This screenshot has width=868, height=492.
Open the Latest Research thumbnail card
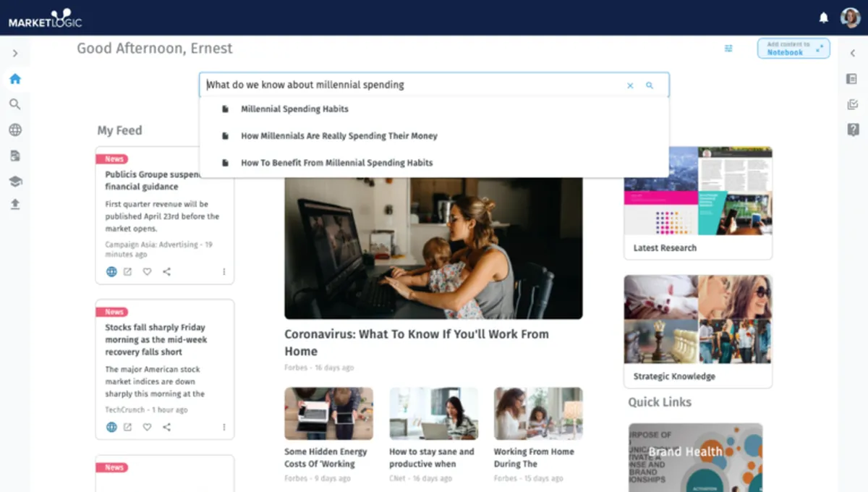[x=698, y=203]
